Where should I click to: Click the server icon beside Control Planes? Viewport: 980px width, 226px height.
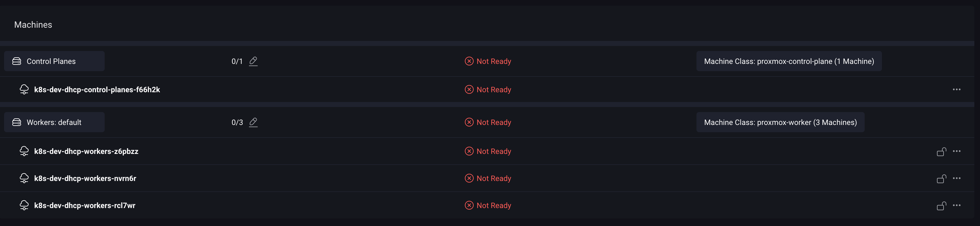[x=17, y=61]
